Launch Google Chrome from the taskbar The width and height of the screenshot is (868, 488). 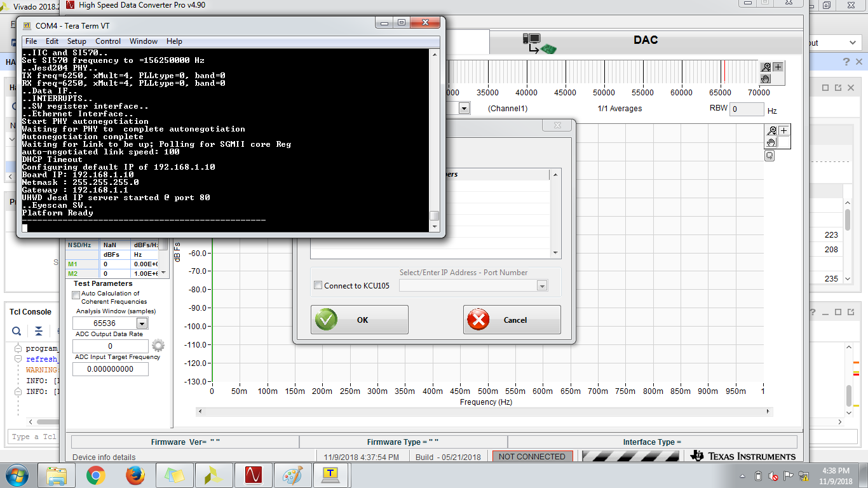click(x=96, y=475)
